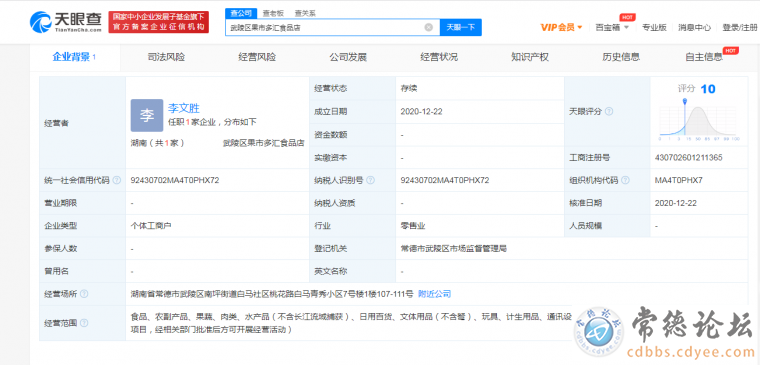The image size is (760, 365).
Task: Click 登录/注册
Action: pyautogui.click(x=740, y=27)
